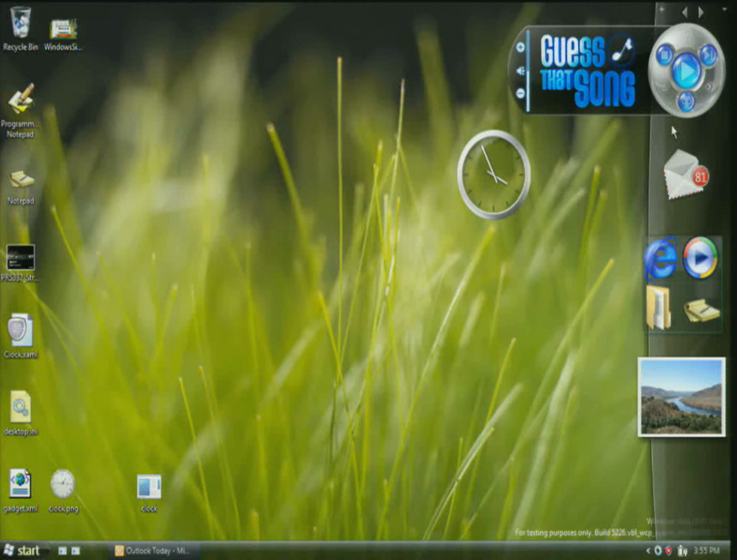This screenshot has height=560, width=737.
Task: Click the second Quick Launch icon beside Start
Action: click(76, 551)
